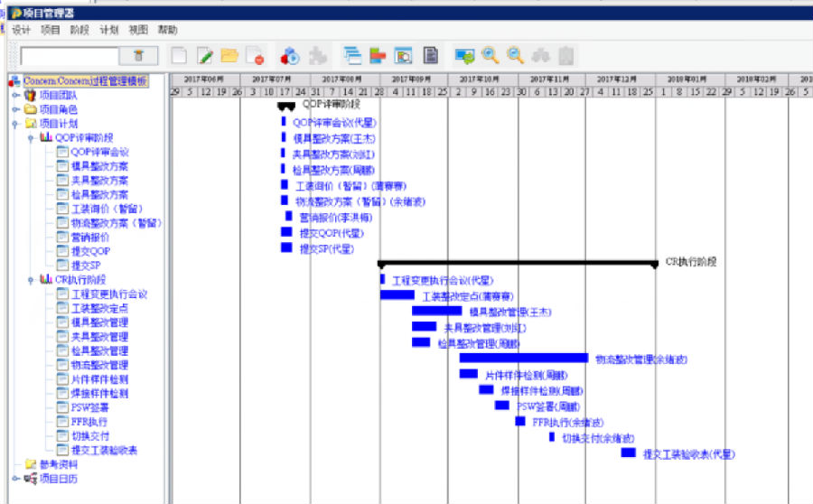Click the CR执行阶段 summary bar in Gantt
This screenshot has width=813, height=504.
518,264
